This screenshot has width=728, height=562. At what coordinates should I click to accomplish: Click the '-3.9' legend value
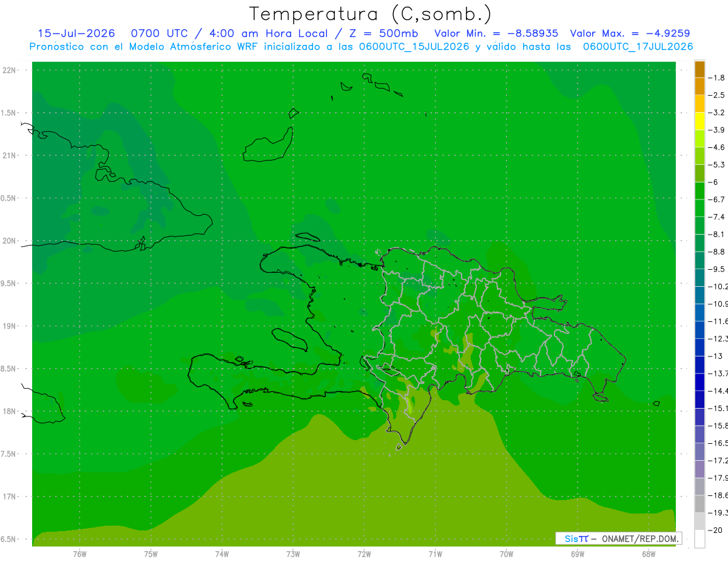coord(717,130)
